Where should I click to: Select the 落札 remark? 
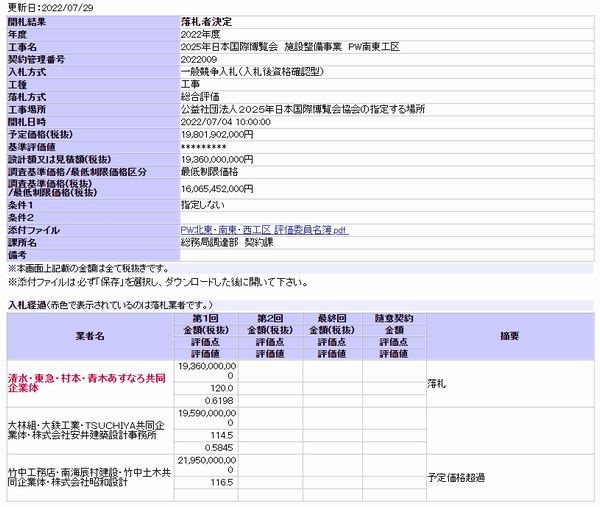tap(437, 383)
